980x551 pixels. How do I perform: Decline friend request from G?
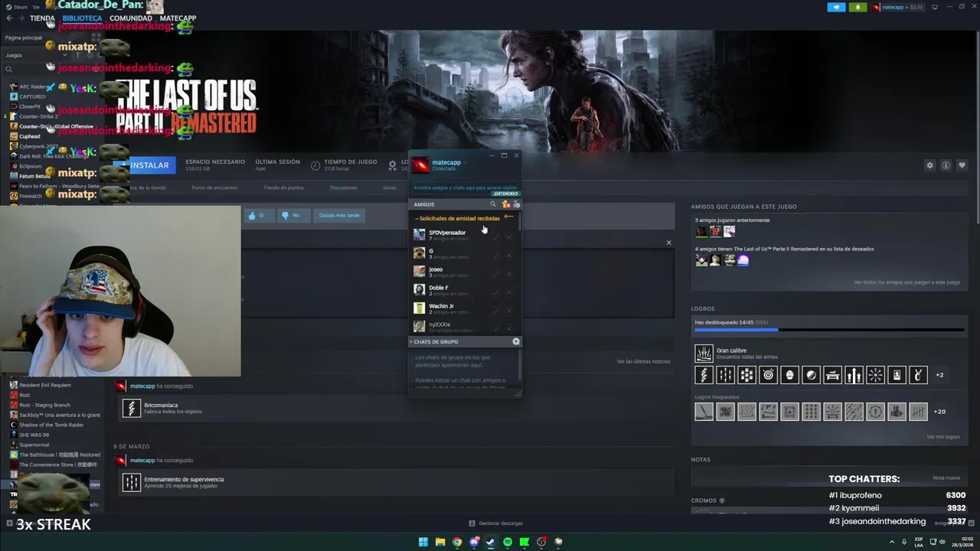pyautogui.click(x=509, y=256)
